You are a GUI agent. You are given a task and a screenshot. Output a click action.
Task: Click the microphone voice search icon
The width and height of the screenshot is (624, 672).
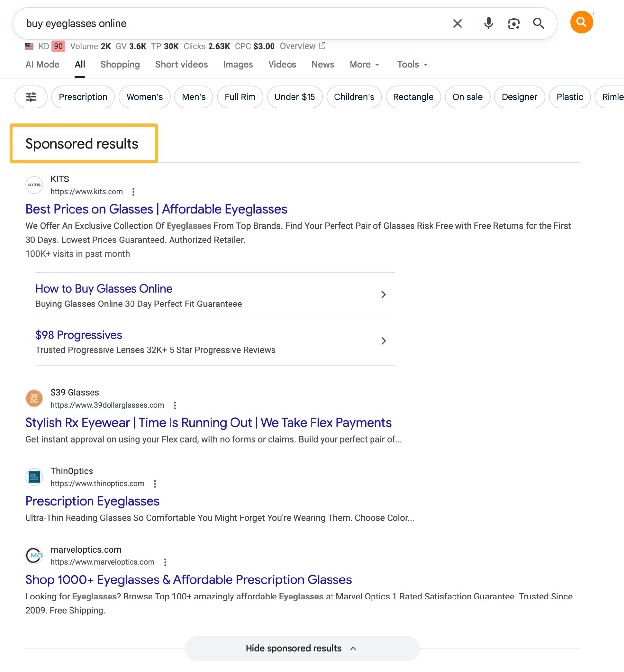pyautogui.click(x=488, y=23)
